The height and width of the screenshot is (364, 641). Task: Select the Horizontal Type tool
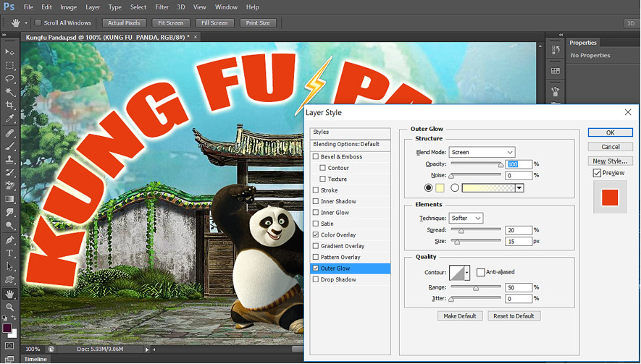(x=9, y=253)
